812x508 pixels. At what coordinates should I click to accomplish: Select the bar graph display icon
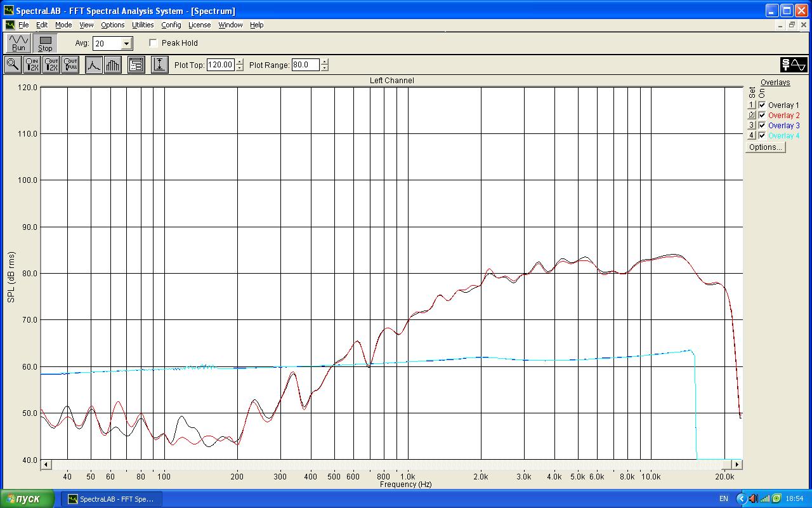(113, 65)
